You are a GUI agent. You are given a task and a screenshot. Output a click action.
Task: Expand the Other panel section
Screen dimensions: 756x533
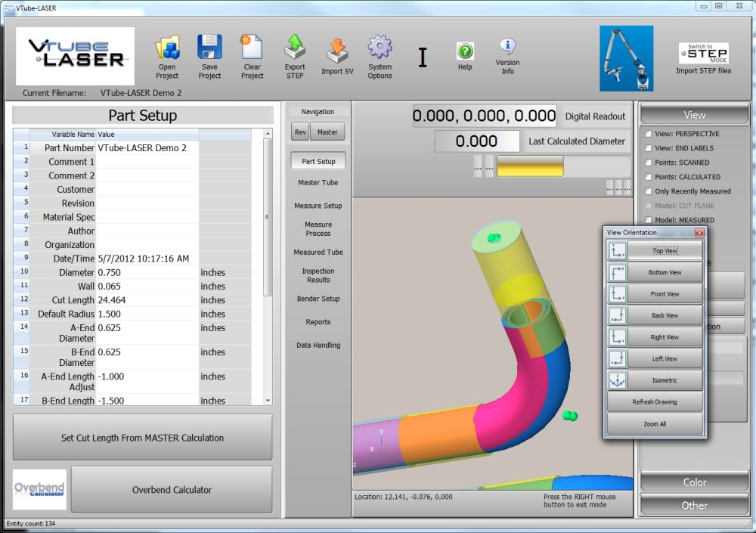coord(694,505)
